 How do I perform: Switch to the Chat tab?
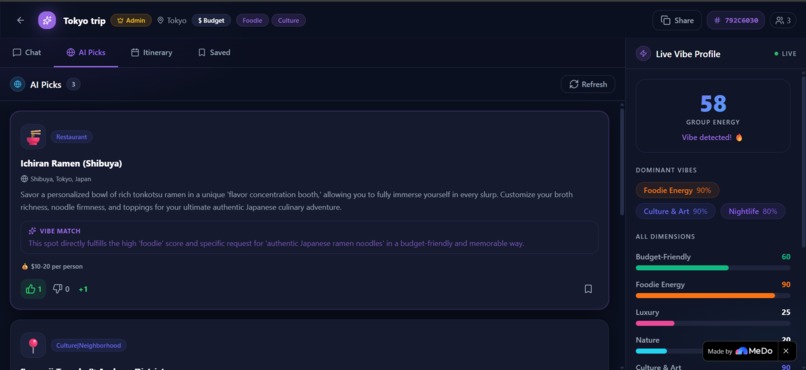(x=27, y=52)
